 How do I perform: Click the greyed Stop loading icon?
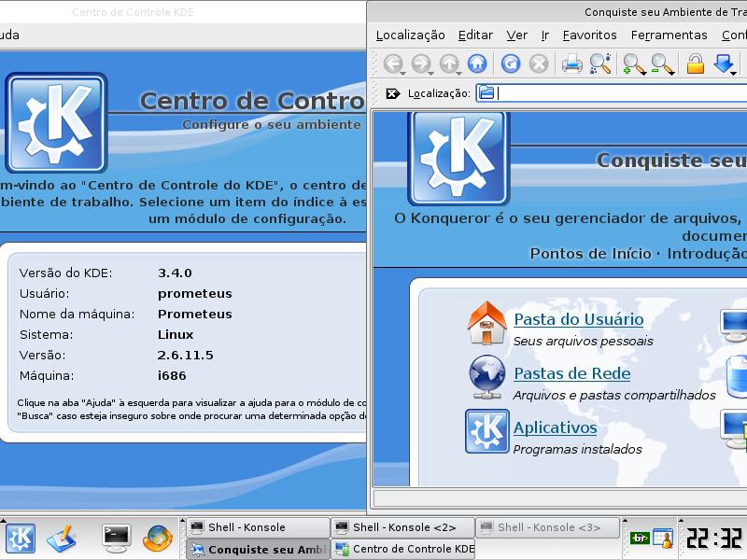pos(539,63)
